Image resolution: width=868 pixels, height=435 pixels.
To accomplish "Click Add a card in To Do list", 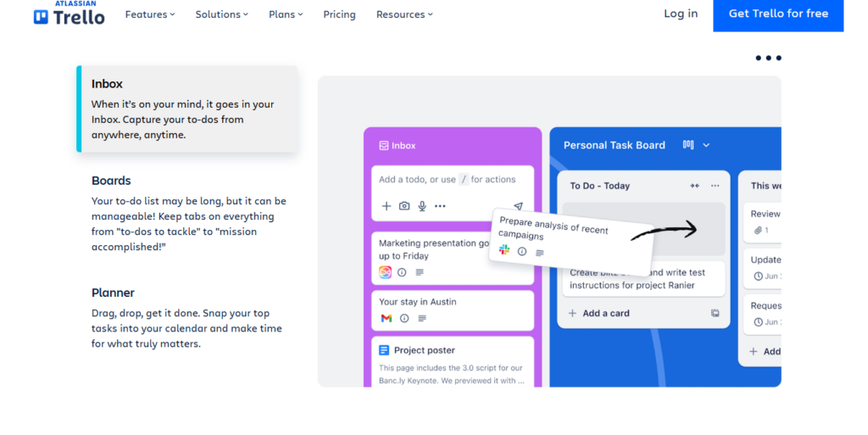I will 599,313.
